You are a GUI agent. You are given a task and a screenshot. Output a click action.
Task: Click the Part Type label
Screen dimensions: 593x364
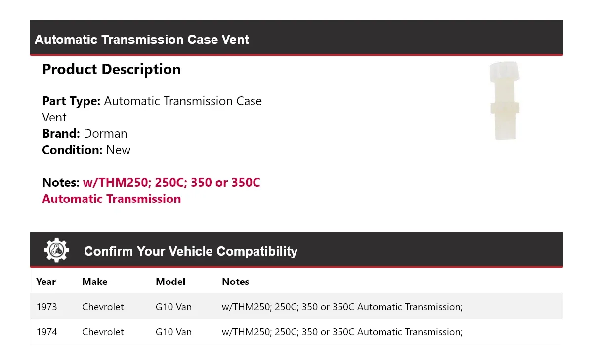71,101
